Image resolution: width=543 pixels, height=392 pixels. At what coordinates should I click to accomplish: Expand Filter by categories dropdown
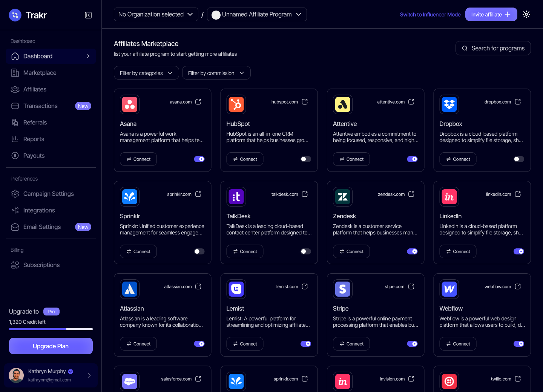146,73
